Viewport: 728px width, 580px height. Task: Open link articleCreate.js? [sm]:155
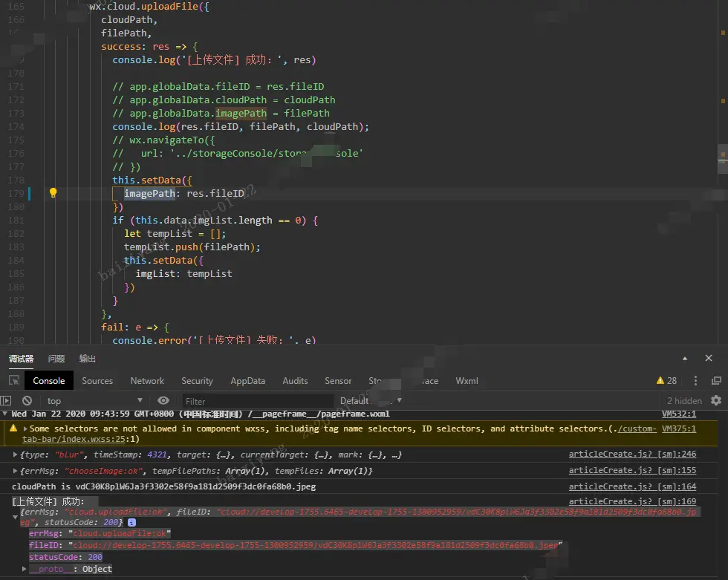pyautogui.click(x=632, y=470)
